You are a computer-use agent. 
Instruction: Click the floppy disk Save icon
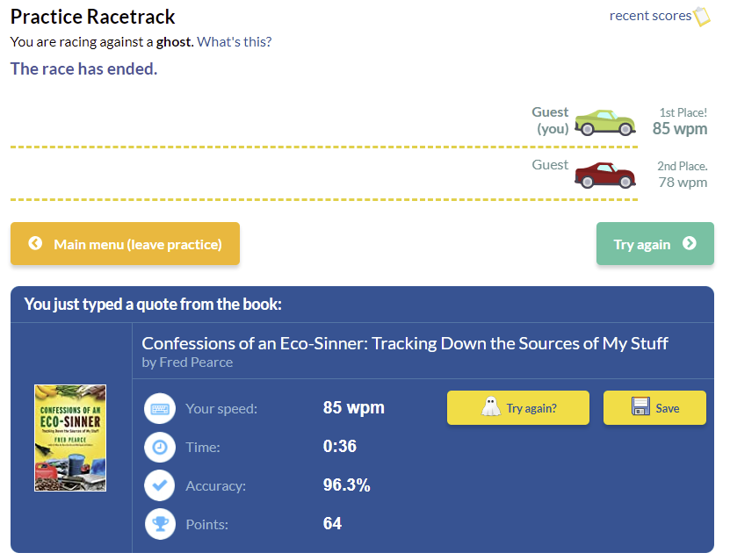(x=640, y=407)
